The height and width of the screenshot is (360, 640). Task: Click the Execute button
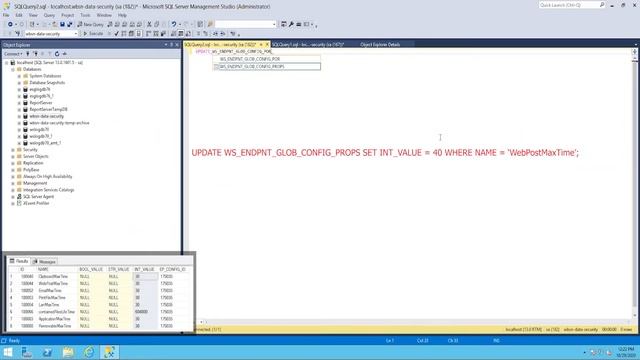(93, 34)
